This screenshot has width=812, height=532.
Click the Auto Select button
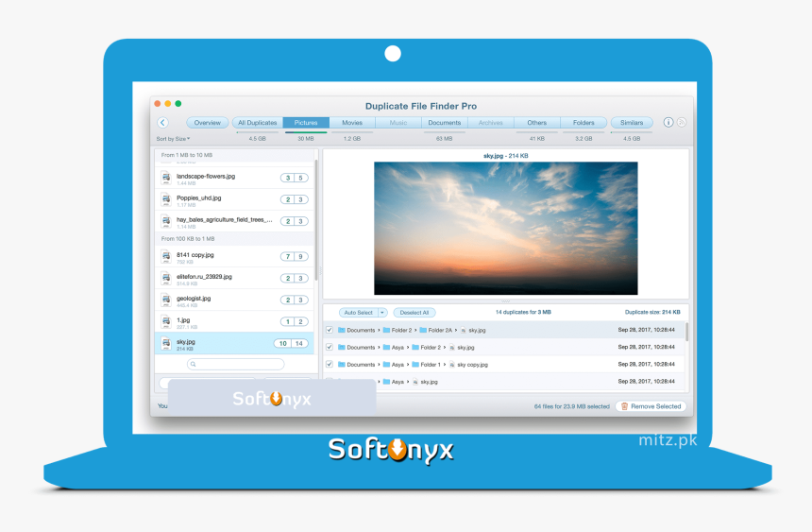[x=359, y=313]
